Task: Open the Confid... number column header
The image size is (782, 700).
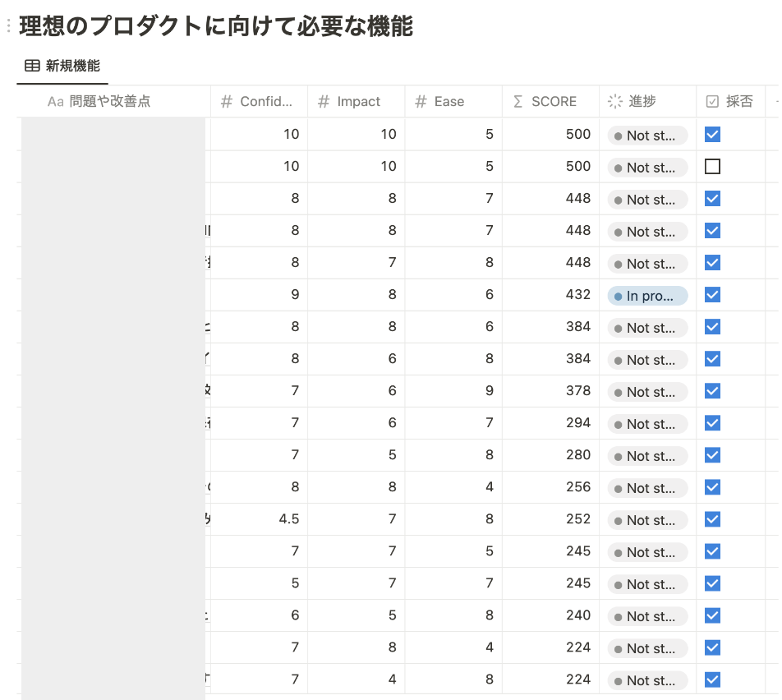Action: pos(259,101)
